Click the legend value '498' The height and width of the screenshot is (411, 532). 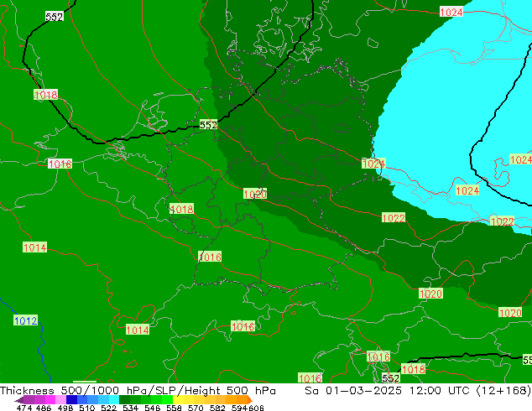65,408
